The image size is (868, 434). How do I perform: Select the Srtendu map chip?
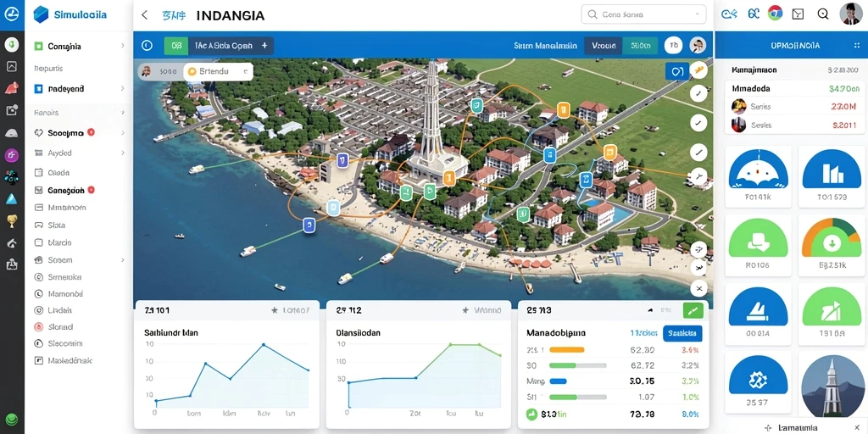coord(218,71)
